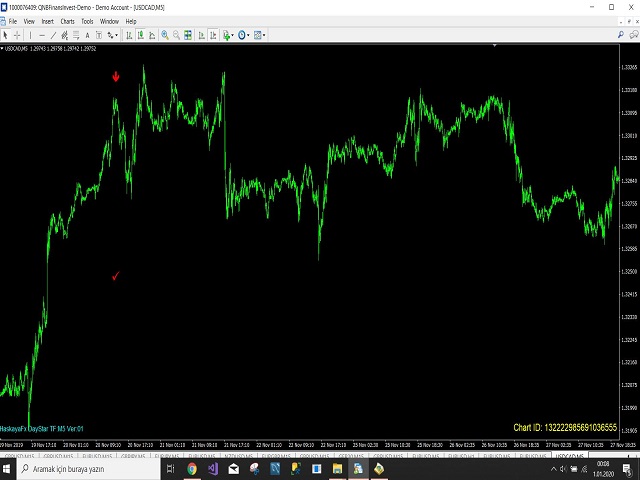This screenshot has width=640, height=480.
Task: Open the Window menu
Action: point(109,22)
